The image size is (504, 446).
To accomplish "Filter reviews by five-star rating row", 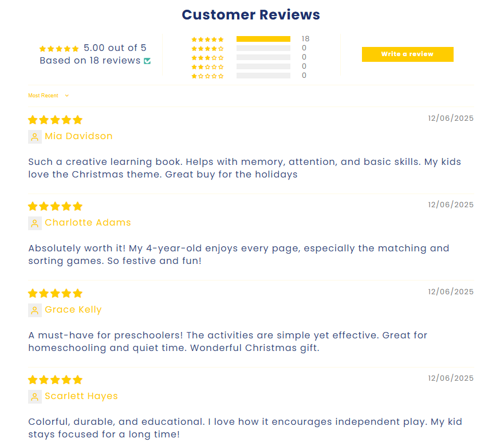I will pos(207,40).
